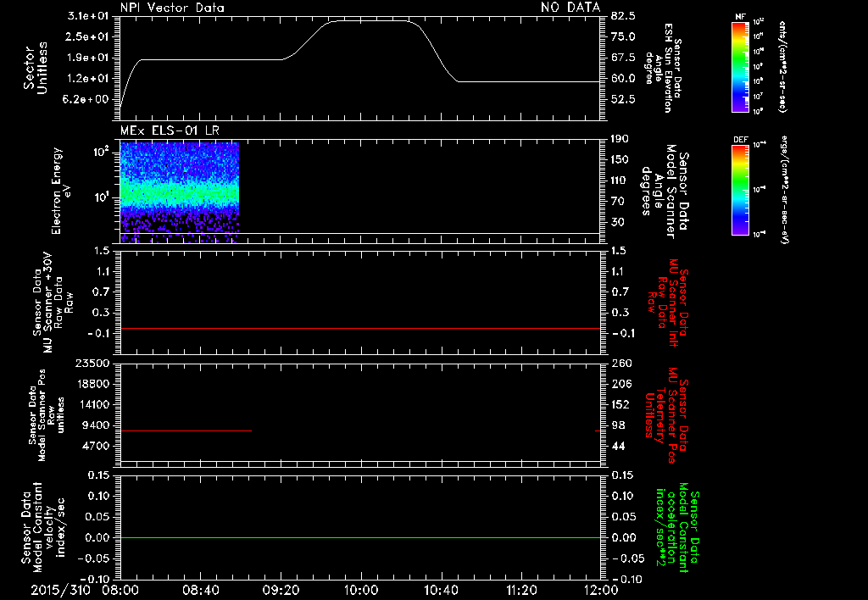The height and width of the screenshot is (600, 868).
Task: Click the "14100" scanner position tick value
Action: point(92,404)
